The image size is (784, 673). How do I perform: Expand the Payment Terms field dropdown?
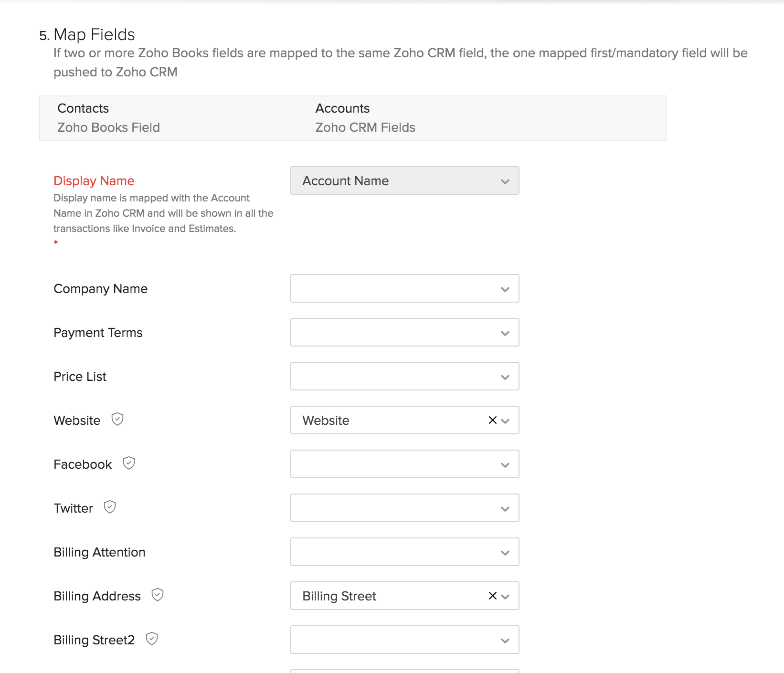(x=404, y=332)
